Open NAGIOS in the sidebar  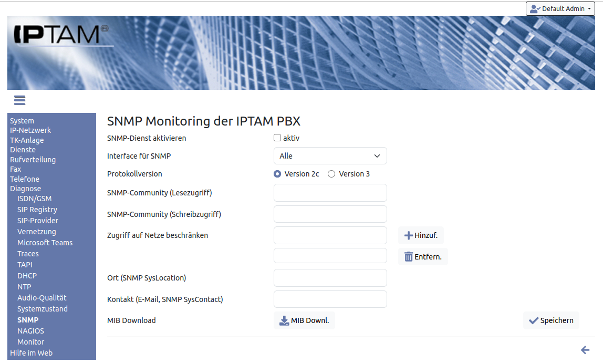(30, 331)
